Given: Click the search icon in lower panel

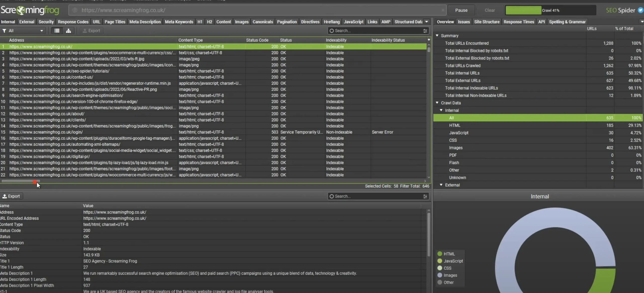Looking at the screenshot, I should coord(332,196).
